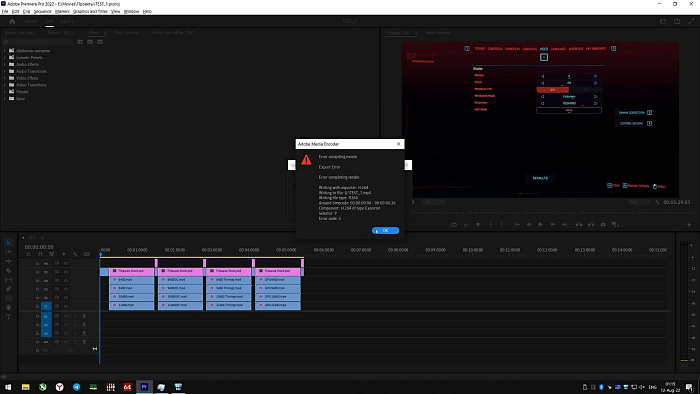Image resolution: width=700 pixels, height=394 pixels.
Task: Select the Track Select Forward tool
Action: [x=8, y=252]
